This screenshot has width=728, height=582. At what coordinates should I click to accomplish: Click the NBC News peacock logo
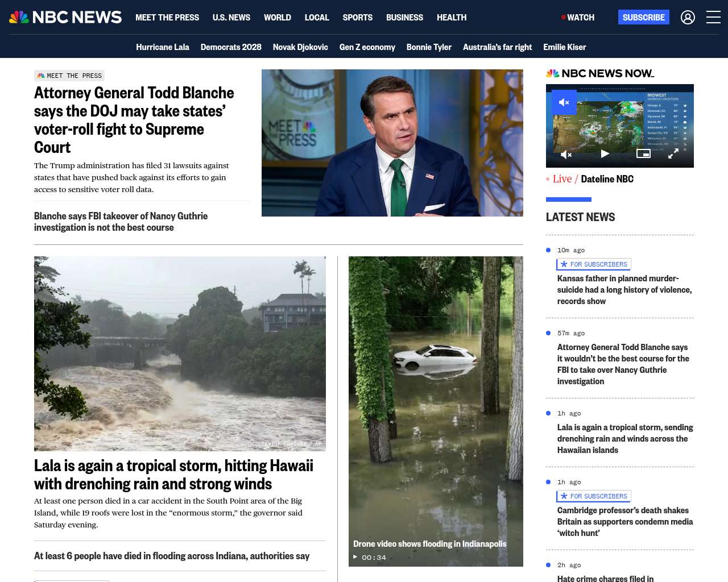pos(65,17)
